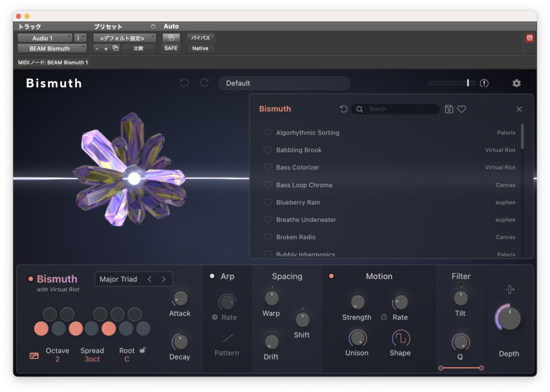
Task: Favorite the Babbling Brook preset
Action: coord(267,150)
